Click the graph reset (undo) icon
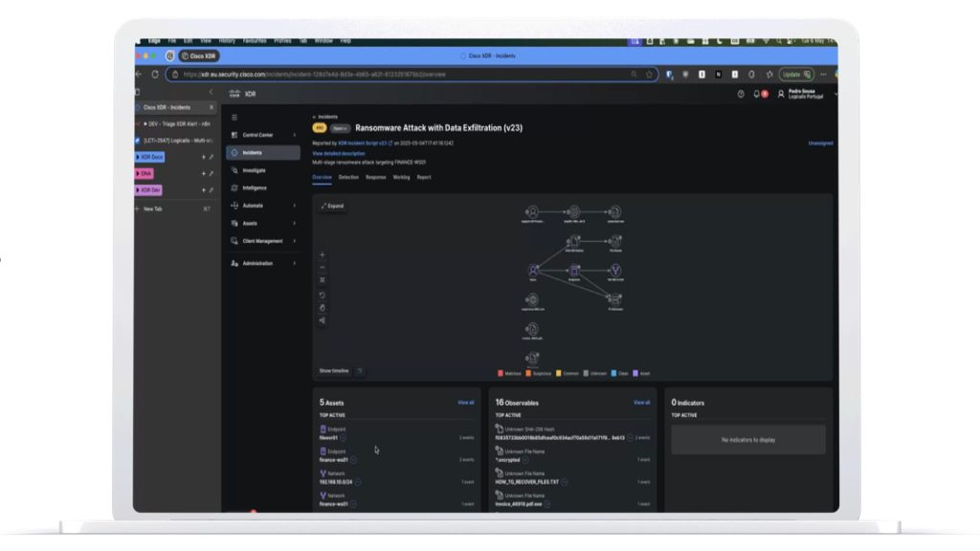The image size is (980, 551). point(323,295)
